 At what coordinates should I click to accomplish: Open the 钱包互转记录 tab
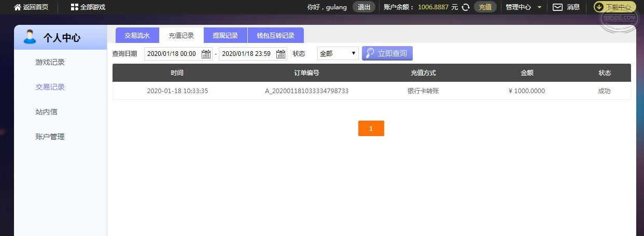[x=276, y=36]
